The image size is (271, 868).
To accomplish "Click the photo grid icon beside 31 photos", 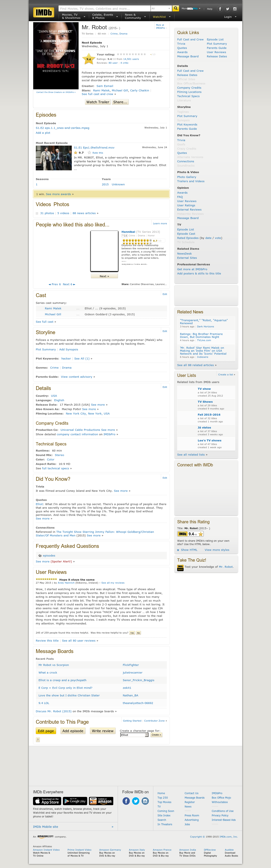I will tap(37, 213).
